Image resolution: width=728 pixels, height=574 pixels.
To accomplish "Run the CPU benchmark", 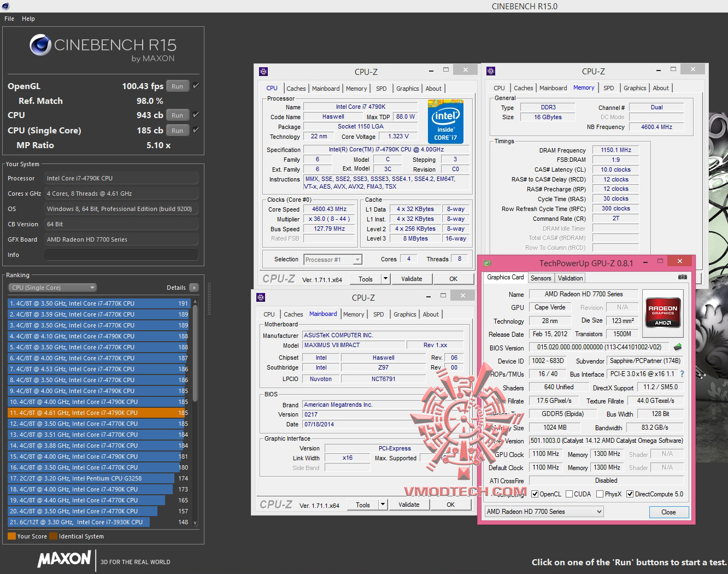I will coord(178,115).
